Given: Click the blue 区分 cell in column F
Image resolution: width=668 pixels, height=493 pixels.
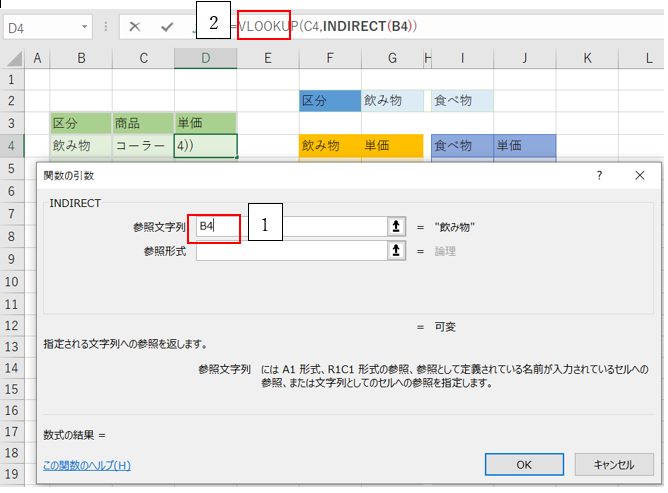Looking at the screenshot, I should 329,101.
